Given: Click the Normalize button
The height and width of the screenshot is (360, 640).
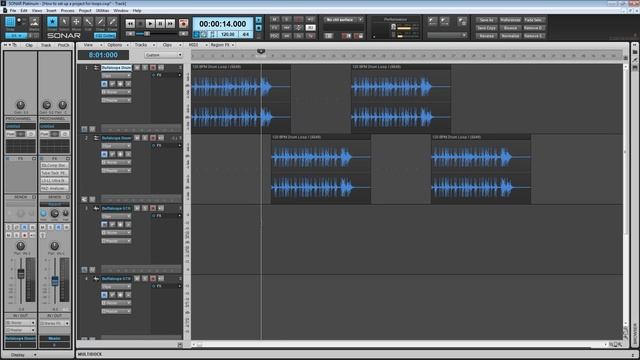Looking at the screenshot, I should pyautogui.click(x=510, y=36).
